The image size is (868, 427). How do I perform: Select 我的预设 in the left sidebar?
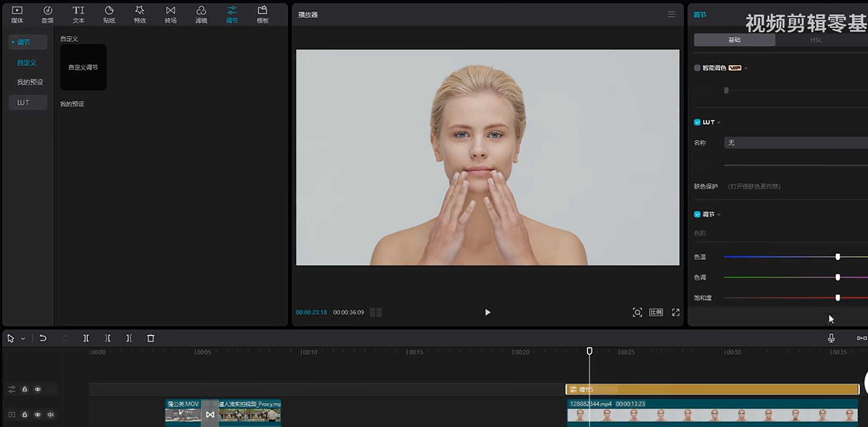coord(30,82)
